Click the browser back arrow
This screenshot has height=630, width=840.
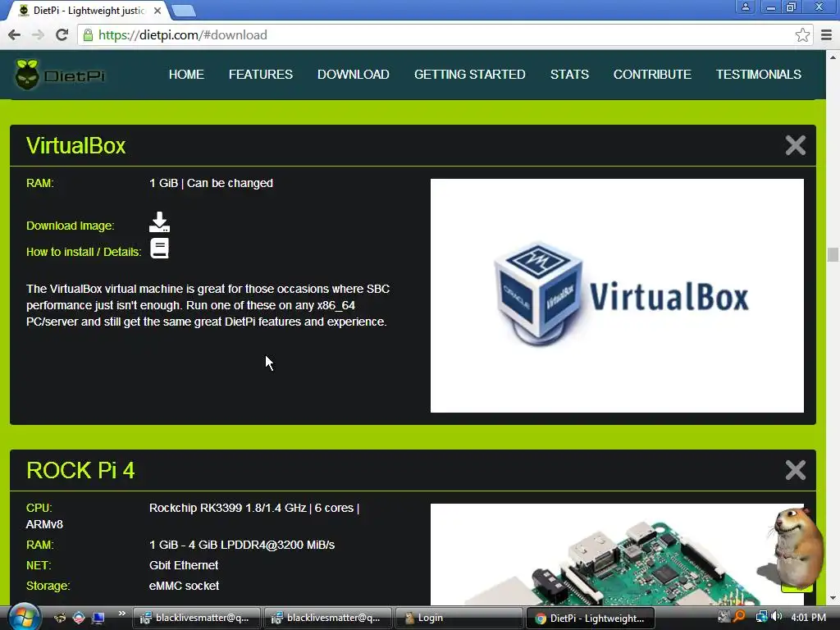click(15, 34)
